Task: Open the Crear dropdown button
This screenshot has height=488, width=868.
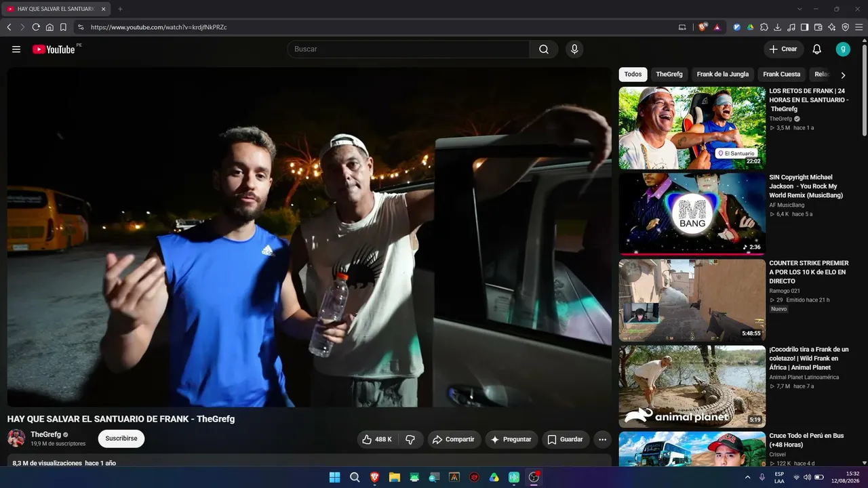Action: click(783, 49)
